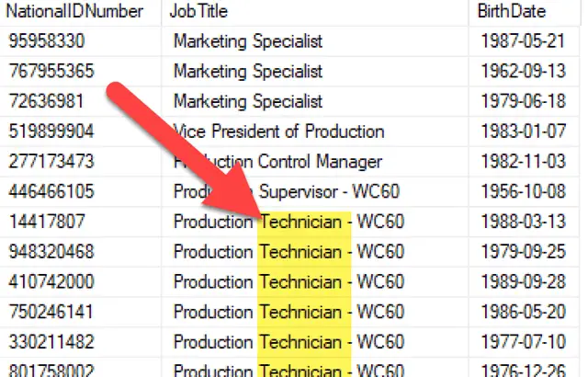Select birth date 1977-07-10
The image size is (588, 377).
[x=524, y=342]
